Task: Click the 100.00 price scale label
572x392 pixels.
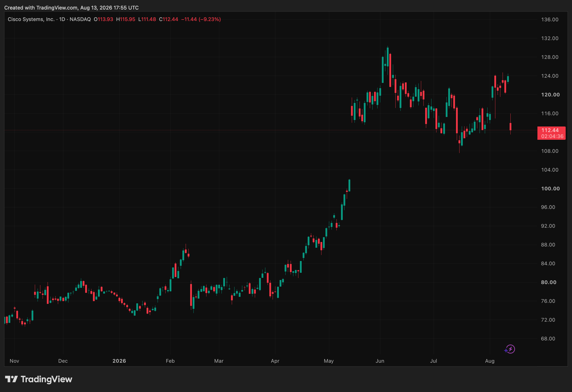Action: tap(550, 189)
